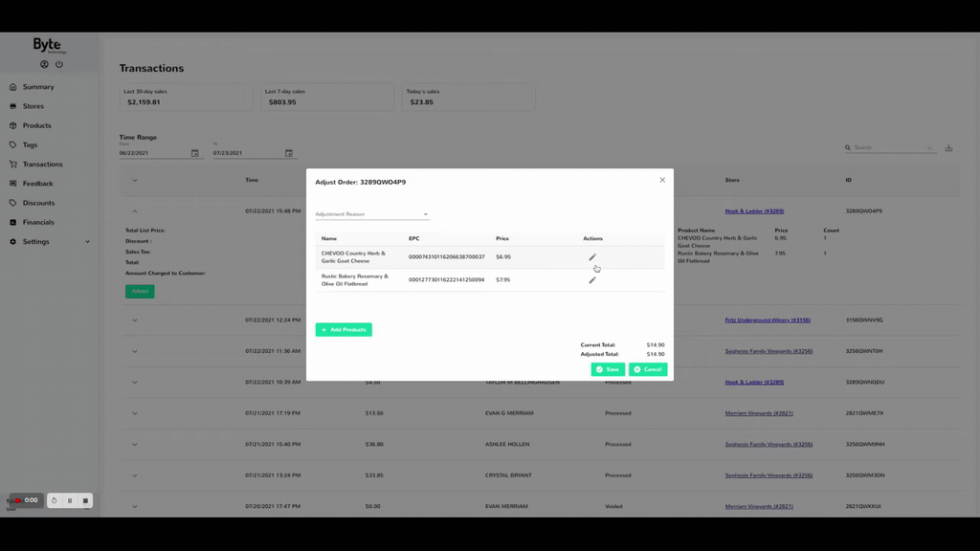
Task: Open Seghesio Family Vineyards link for 3256QWM3DN
Action: pyautogui.click(x=768, y=475)
